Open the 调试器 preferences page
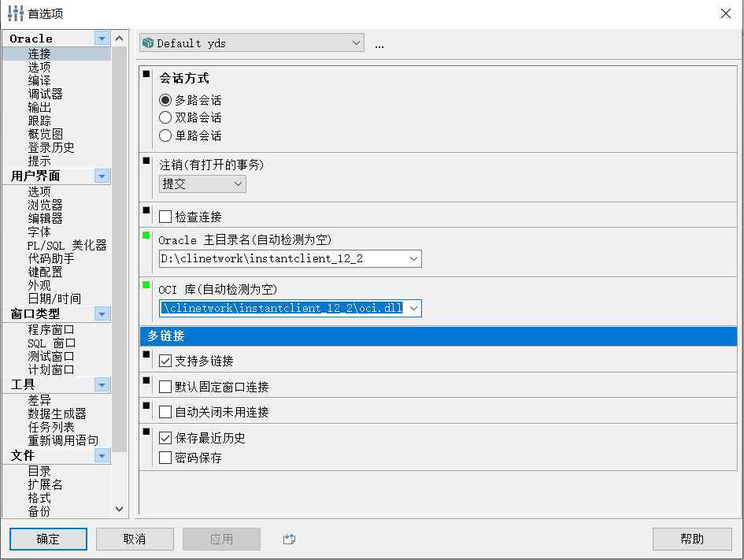The image size is (744, 560). click(x=45, y=94)
